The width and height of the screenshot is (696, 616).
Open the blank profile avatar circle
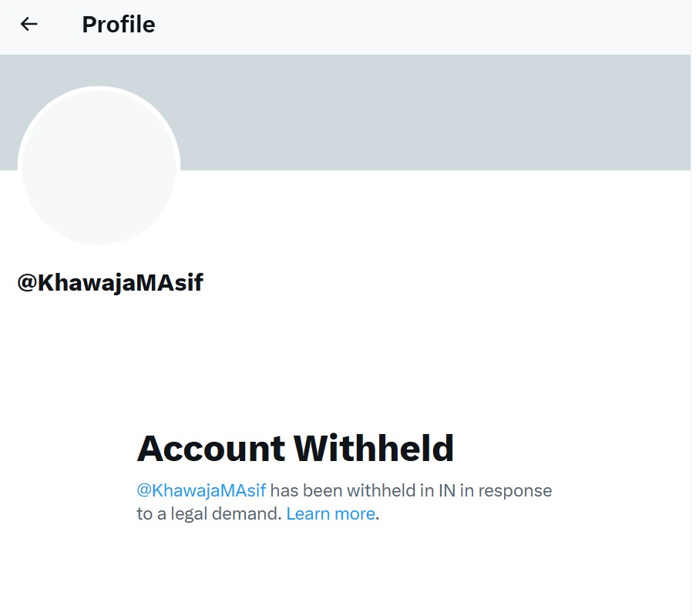[x=99, y=167]
